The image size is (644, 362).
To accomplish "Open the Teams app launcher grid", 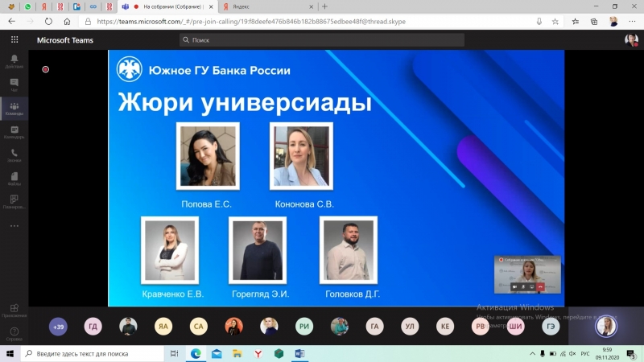I will [14, 39].
